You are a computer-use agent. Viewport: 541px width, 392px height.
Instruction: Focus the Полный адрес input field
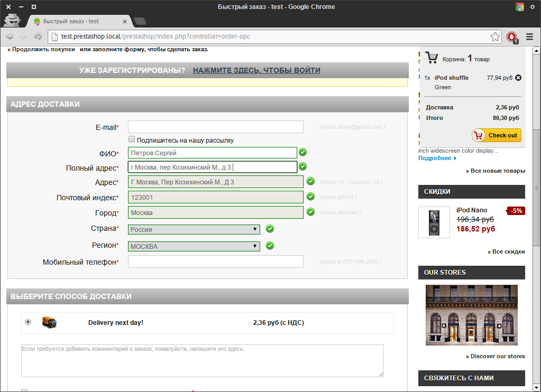pos(212,167)
